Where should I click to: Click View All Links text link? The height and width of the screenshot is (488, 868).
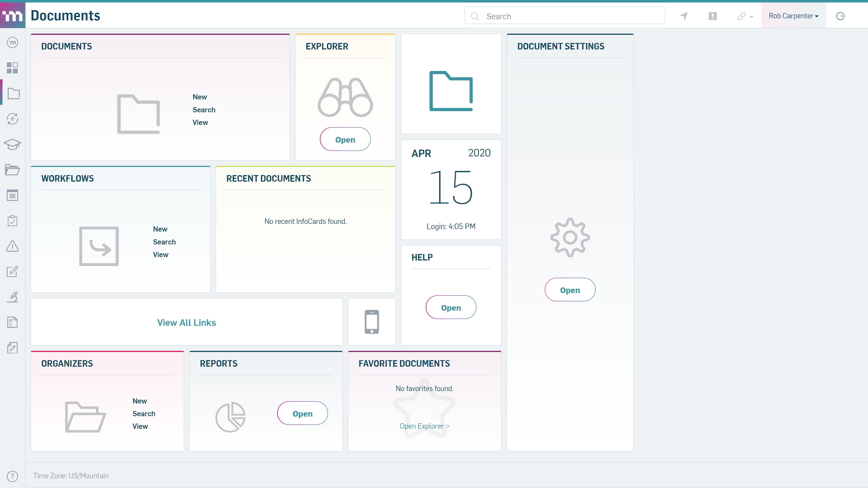click(x=186, y=322)
